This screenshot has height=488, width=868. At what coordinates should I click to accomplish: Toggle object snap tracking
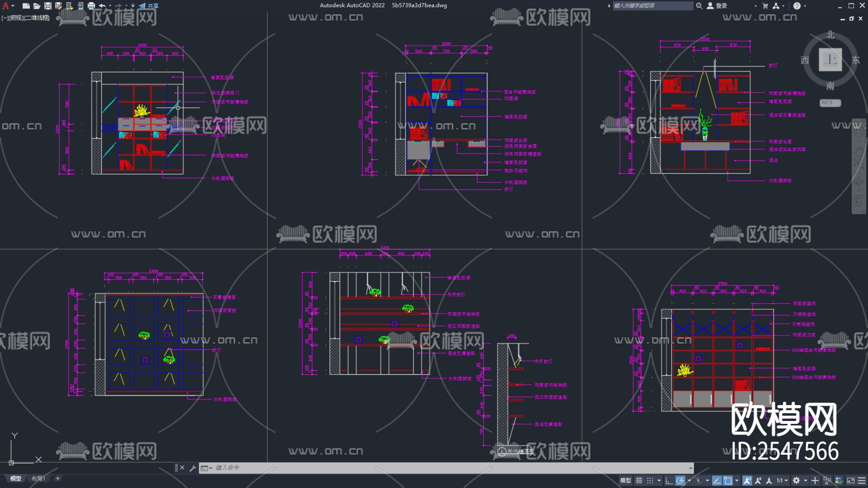pyautogui.click(x=717, y=480)
